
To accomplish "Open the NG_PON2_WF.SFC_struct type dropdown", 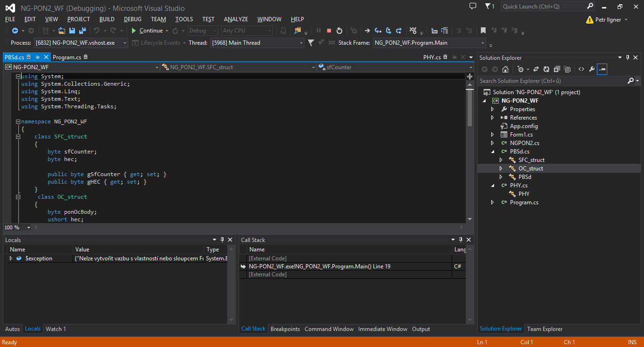I will 313,67.
